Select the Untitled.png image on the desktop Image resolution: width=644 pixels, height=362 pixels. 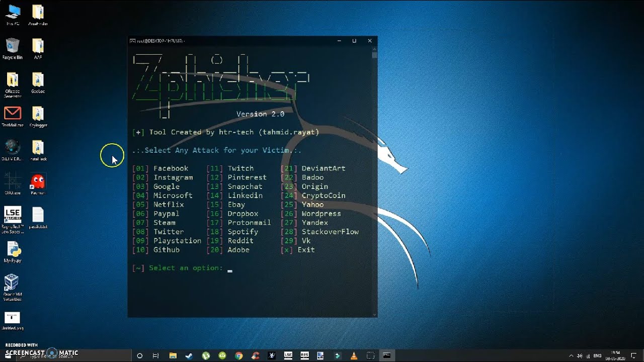click(13, 321)
